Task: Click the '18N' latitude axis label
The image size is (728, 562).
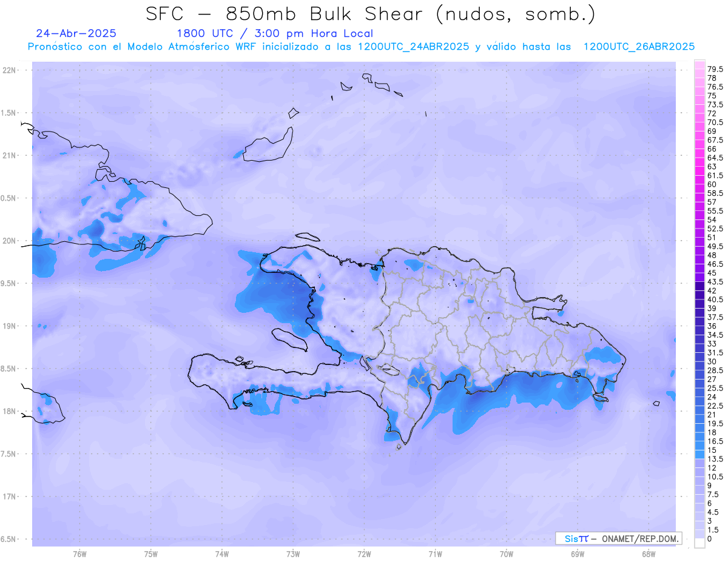Action: pos(9,411)
